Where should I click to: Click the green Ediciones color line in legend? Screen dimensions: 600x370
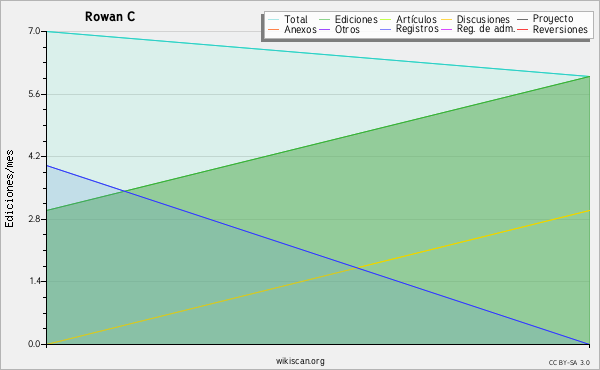point(324,20)
